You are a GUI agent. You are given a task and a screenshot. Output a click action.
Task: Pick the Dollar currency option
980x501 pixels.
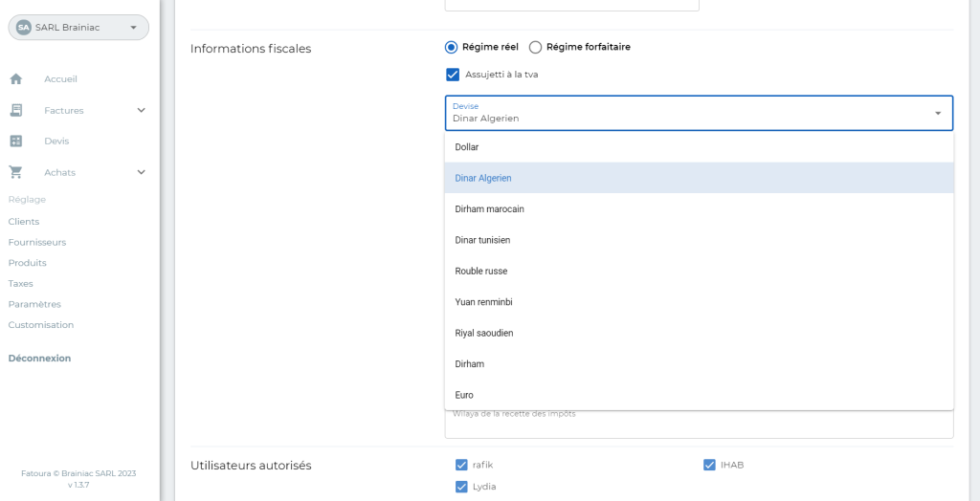click(467, 147)
